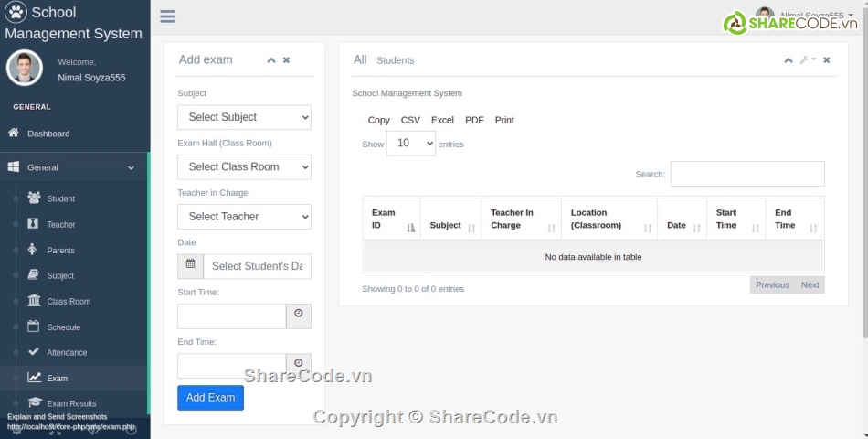868x439 pixels.
Task: Open the Select Teacher dropdown
Action: pos(244,217)
